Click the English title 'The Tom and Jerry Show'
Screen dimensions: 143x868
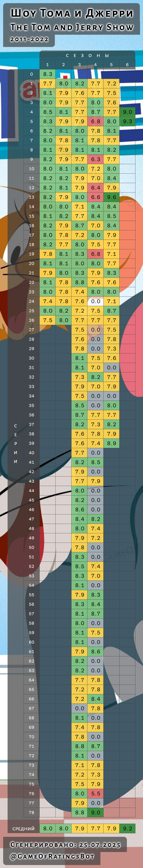tap(72, 27)
